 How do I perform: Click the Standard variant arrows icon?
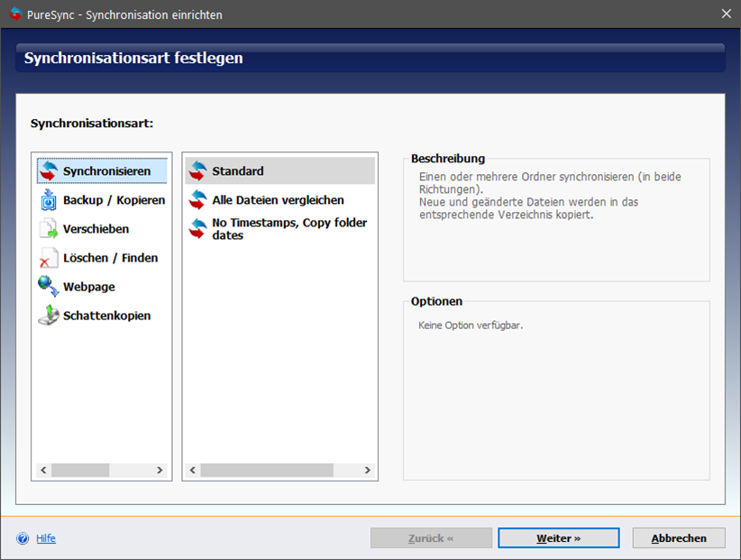[x=197, y=170]
